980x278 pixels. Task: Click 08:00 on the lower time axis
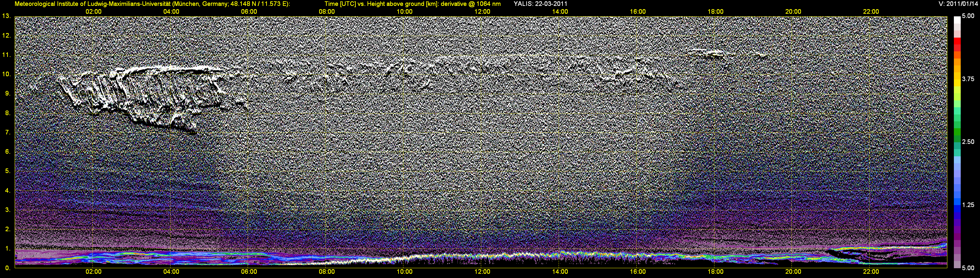pos(327,271)
